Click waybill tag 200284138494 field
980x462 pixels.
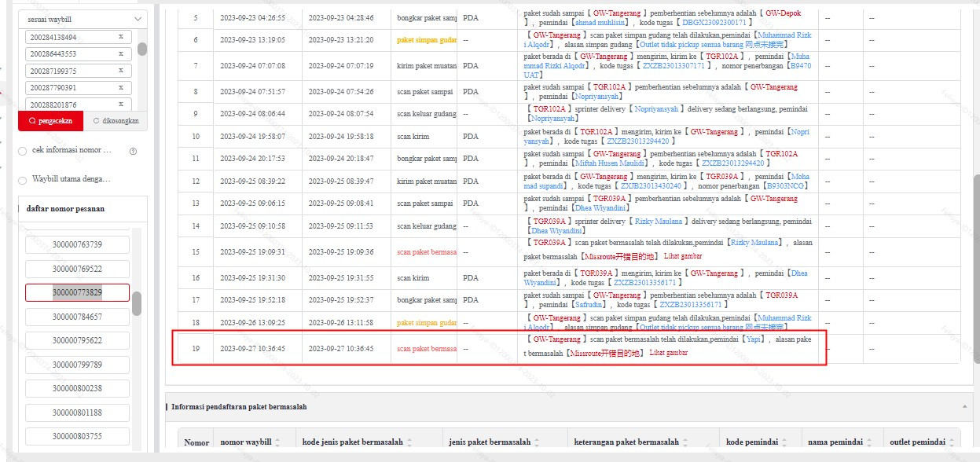coord(78,37)
